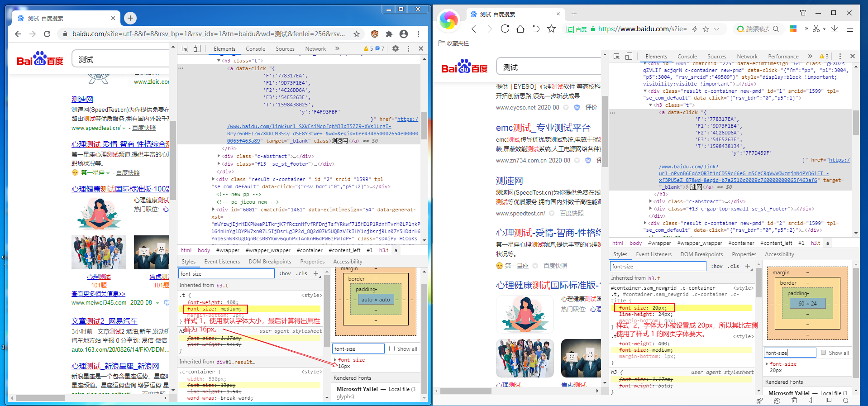The width and height of the screenshot is (868, 406).
Task: Toggle .cls classes in Chrome Styles pane
Action: pyautogui.click(x=302, y=273)
